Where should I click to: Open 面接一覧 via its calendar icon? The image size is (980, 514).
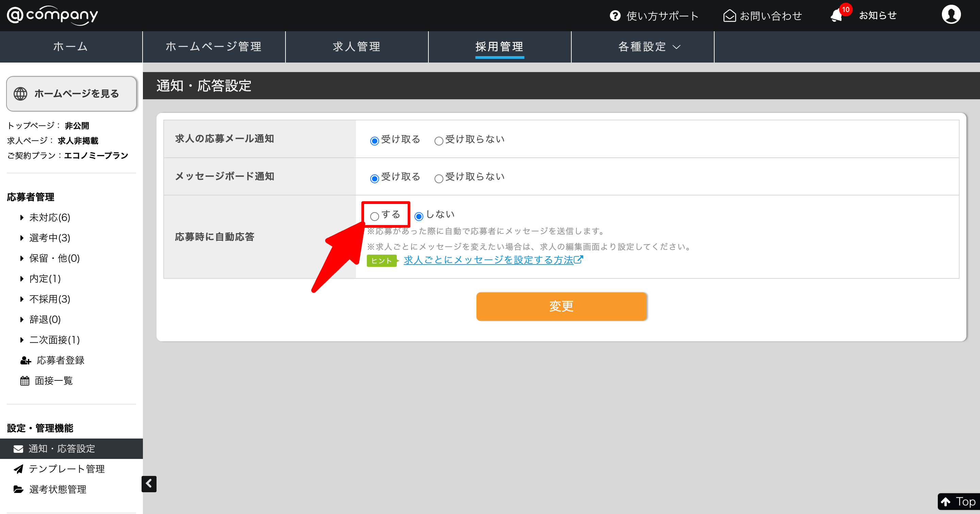pyautogui.click(x=25, y=380)
